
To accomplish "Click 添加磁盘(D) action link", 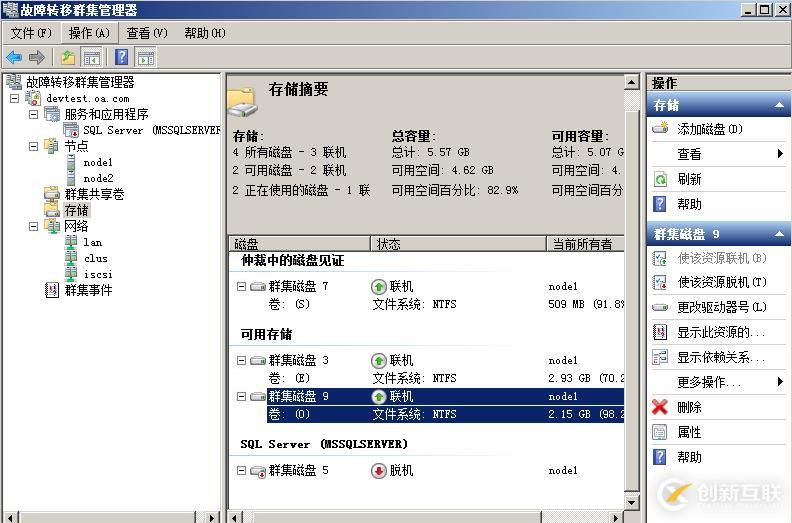I will [x=710, y=129].
